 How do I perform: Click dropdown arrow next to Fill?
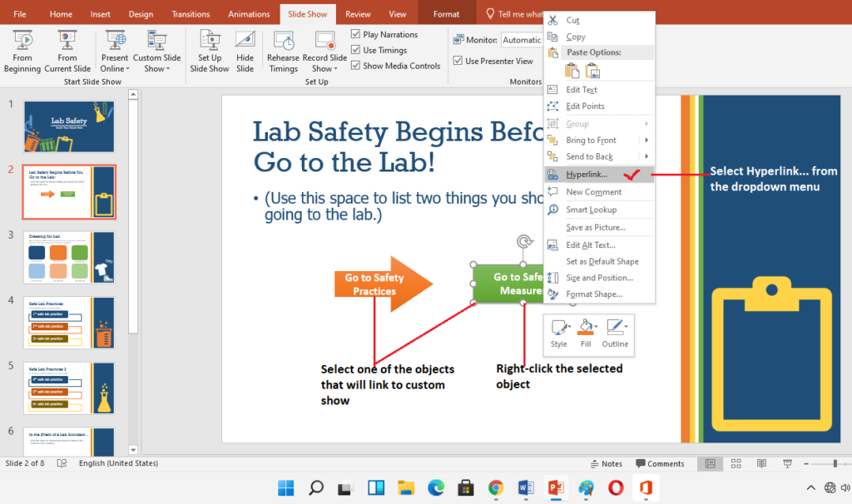click(596, 326)
